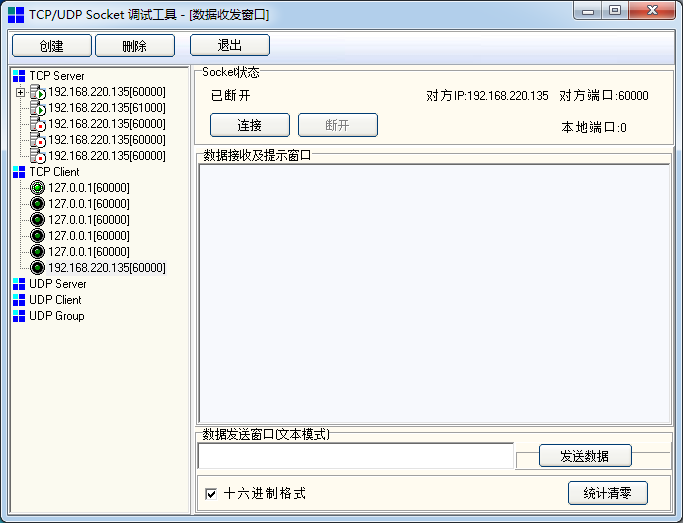
Task: Select highlighted client 192.168.220.135[60000] under TCP Client
Action: pyautogui.click(x=107, y=267)
